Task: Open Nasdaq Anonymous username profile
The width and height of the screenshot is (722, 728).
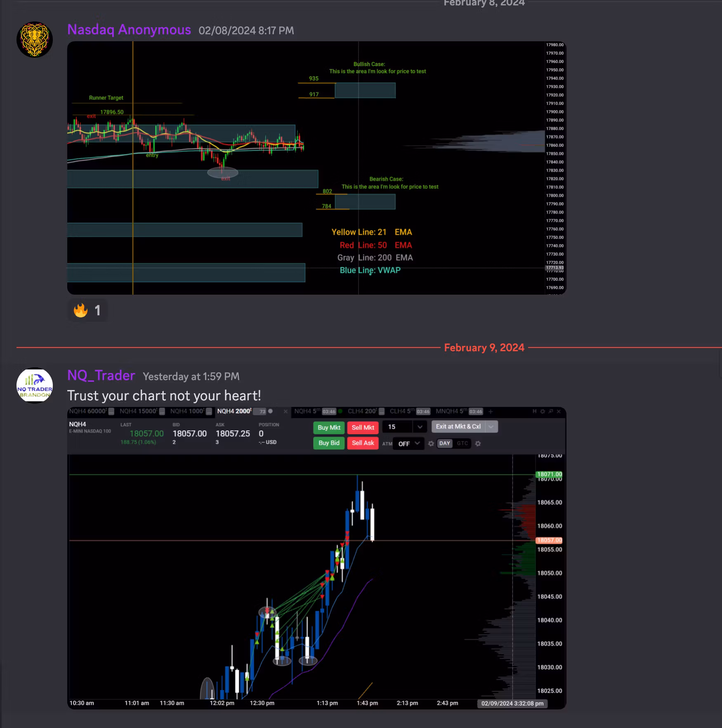Action: (129, 30)
